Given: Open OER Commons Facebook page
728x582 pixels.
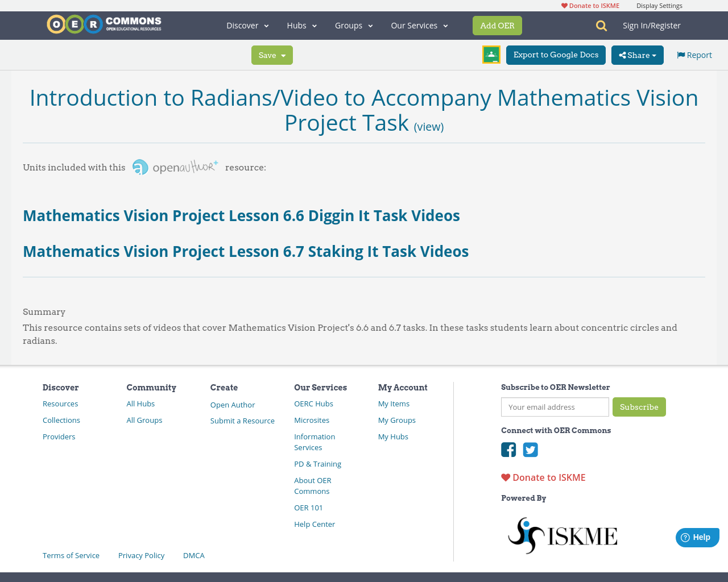Looking at the screenshot, I should tap(508, 450).
